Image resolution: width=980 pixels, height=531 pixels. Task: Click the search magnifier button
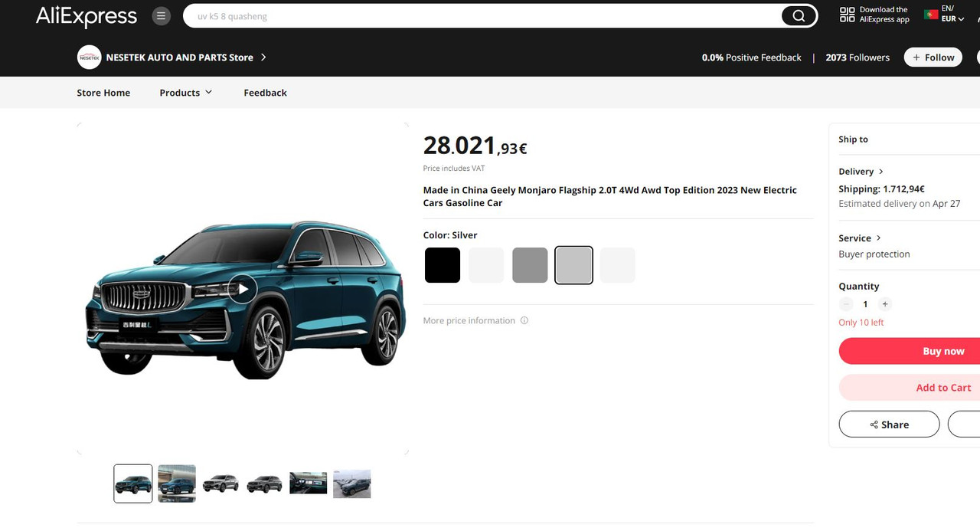(799, 16)
